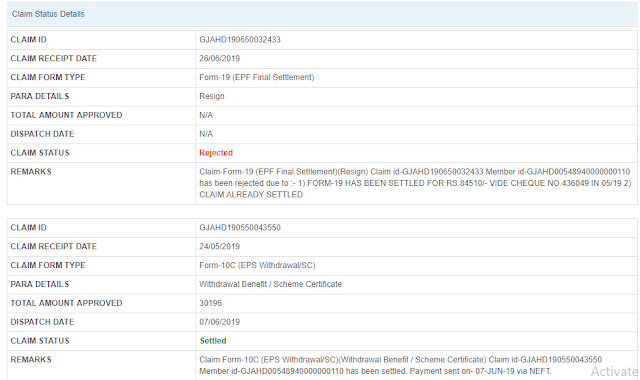The image size is (640, 380).
Task: Select claim ID GJAHD190550043550 value
Action: 240,227
